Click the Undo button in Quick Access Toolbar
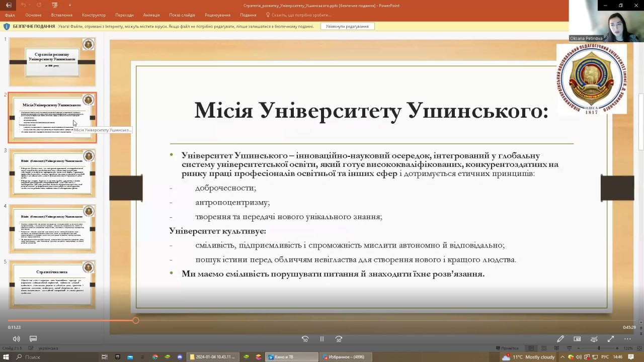 coord(23,5)
